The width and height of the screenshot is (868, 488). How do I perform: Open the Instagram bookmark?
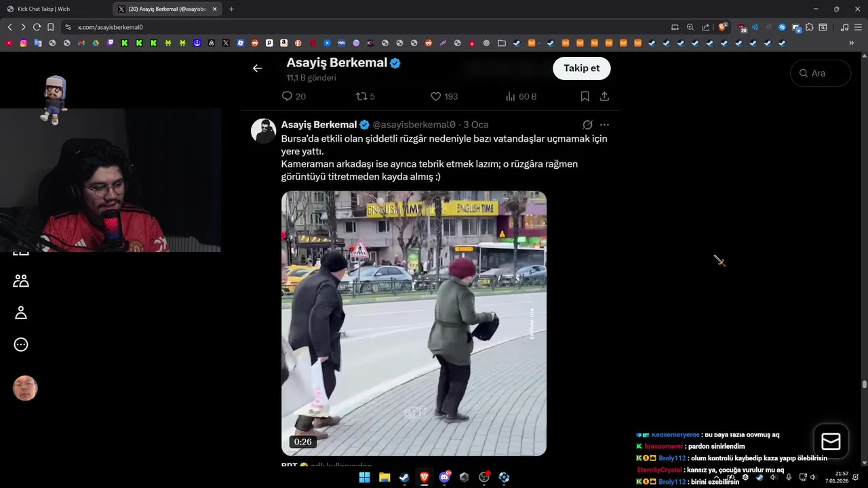[23, 43]
